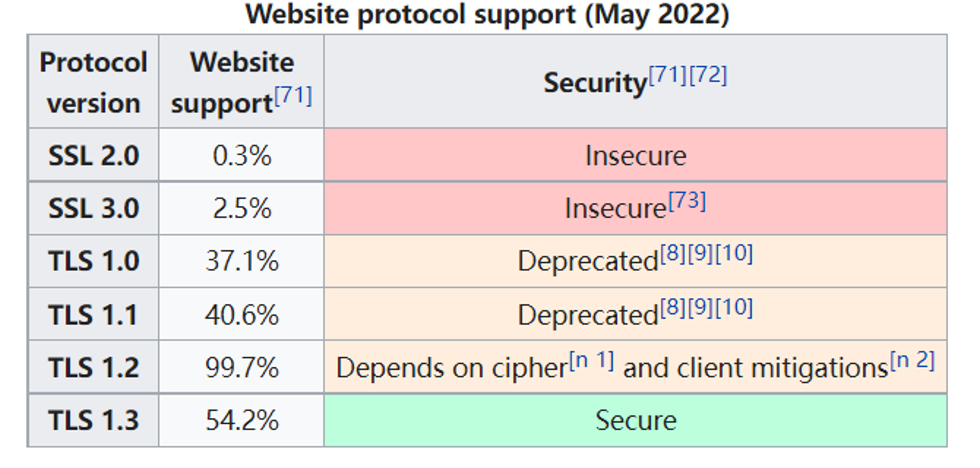The width and height of the screenshot is (980, 468).
Task: Open citation 73 next to SSL 3.0 Insecure
Action: point(687,201)
